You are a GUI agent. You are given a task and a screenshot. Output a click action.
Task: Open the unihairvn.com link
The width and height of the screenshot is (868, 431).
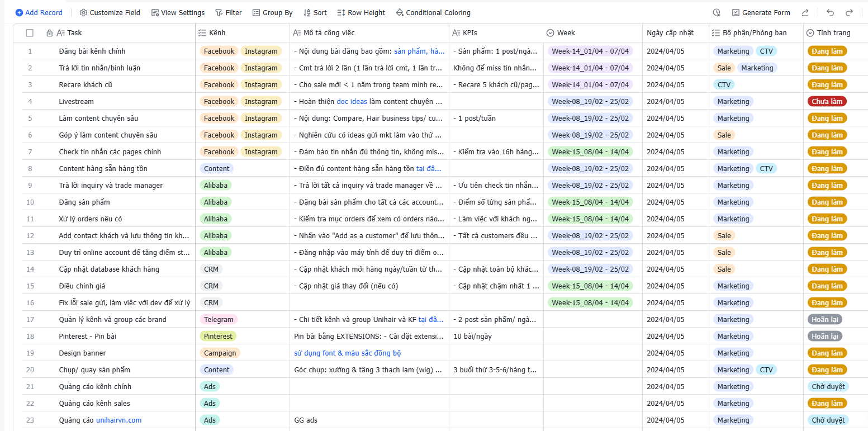click(119, 420)
